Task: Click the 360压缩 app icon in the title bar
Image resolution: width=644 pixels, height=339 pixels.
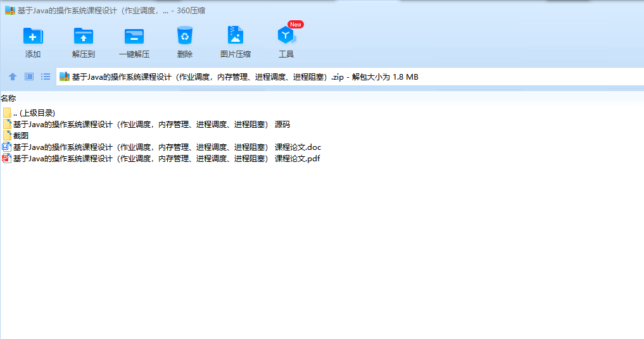Action: tap(10, 11)
